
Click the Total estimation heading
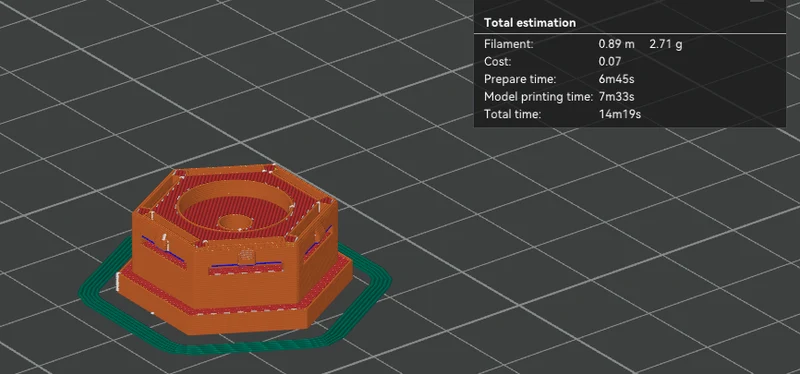pos(530,23)
